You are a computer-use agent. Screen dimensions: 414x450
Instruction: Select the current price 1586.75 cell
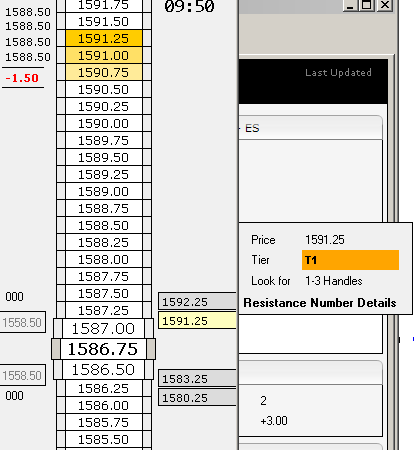pos(103,349)
